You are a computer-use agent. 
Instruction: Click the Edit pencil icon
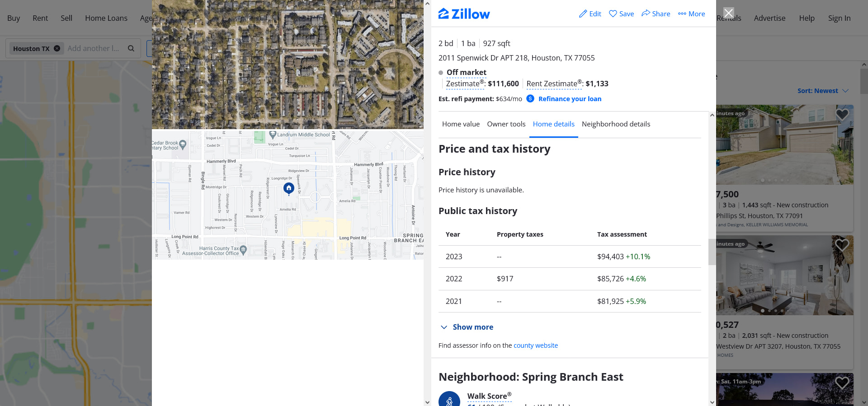pos(583,14)
